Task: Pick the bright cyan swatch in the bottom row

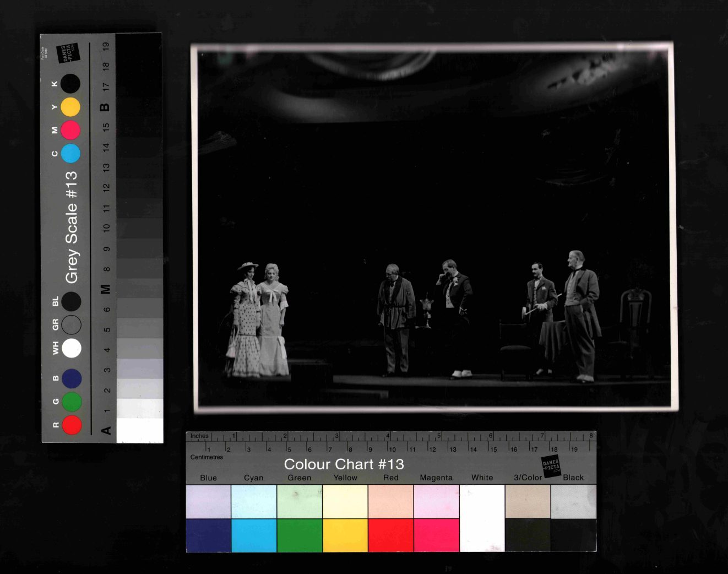Action: 254,535
